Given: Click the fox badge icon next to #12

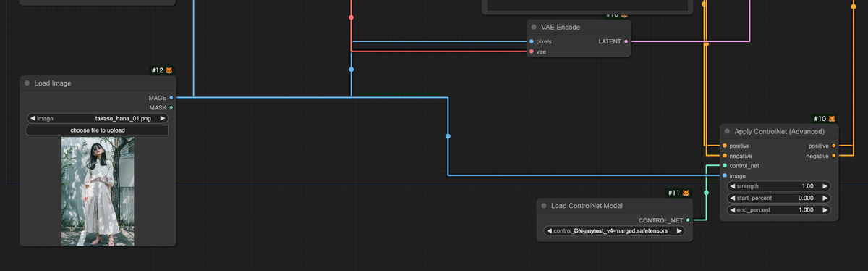Looking at the screenshot, I should [169, 70].
